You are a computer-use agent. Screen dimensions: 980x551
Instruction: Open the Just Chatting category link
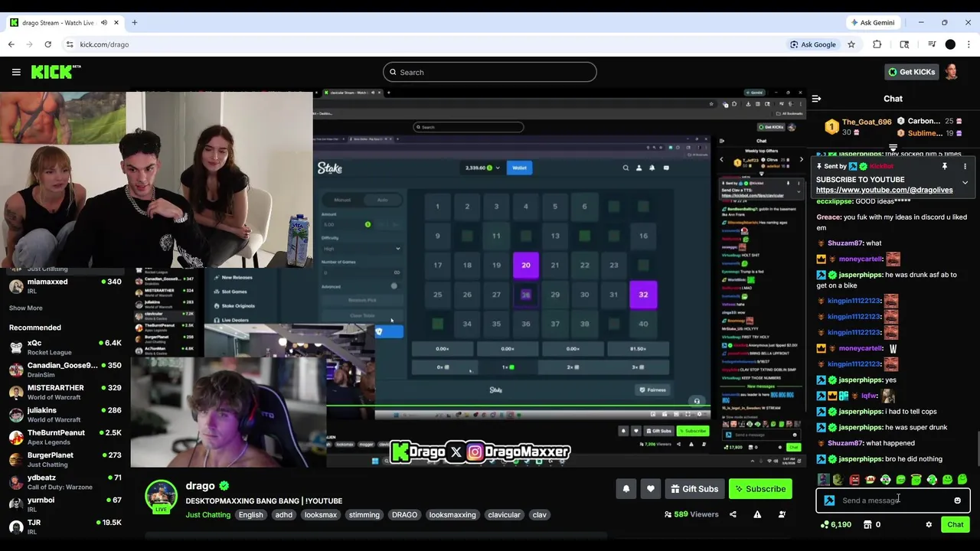point(207,515)
